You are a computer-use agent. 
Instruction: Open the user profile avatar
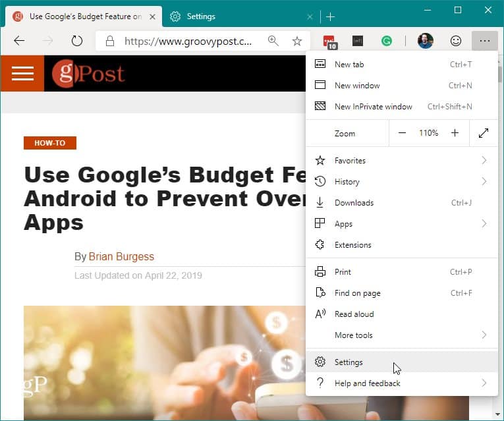pyautogui.click(x=425, y=41)
